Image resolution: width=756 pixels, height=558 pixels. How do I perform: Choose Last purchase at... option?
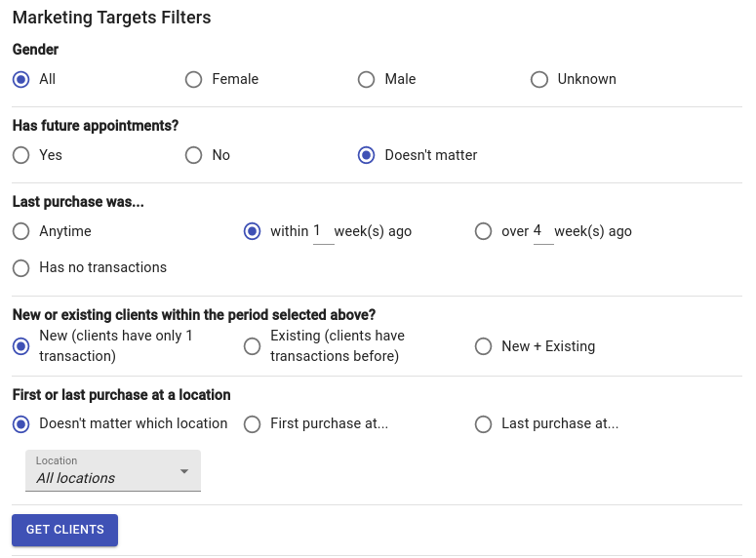pyautogui.click(x=483, y=424)
